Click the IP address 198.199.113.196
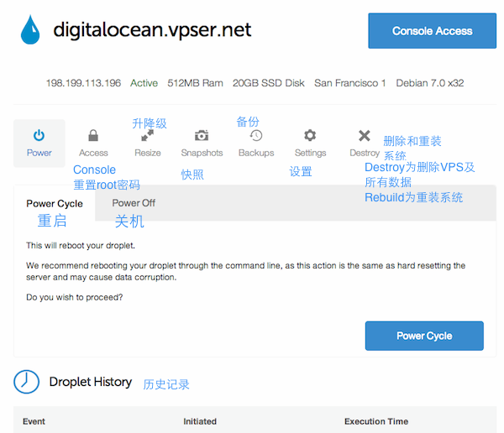 (x=83, y=83)
